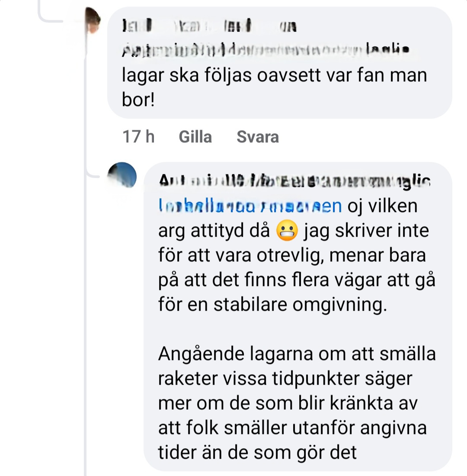Click the text 'oj vilken arg attityd då'
Screen dimensions: 467x476
(x=288, y=218)
